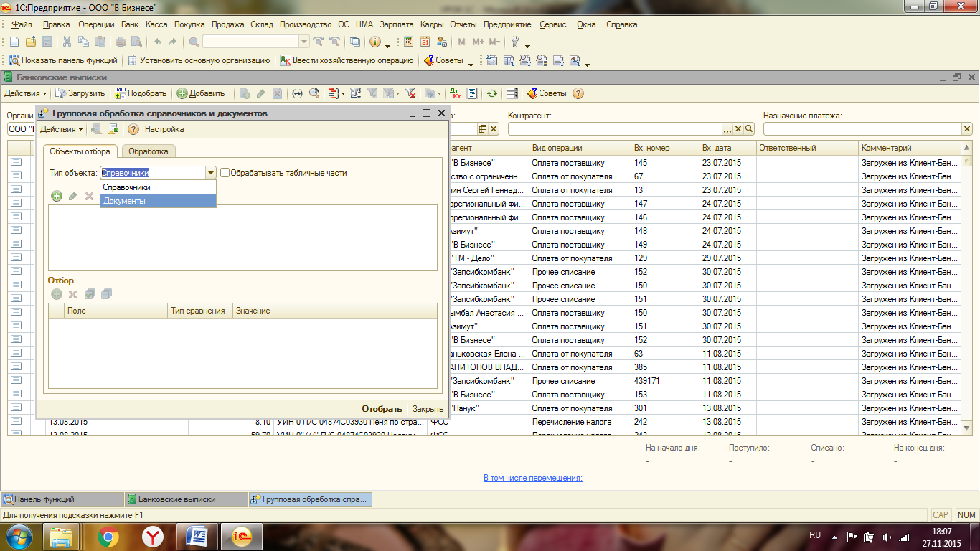
Task: Click the search icon in Контрагент field
Action: coord(749,128)
